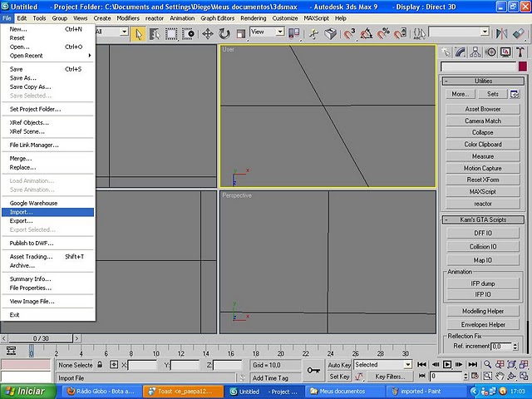Toggle Angle Snap
Screen dimensions: 532x399
point(367,34)
